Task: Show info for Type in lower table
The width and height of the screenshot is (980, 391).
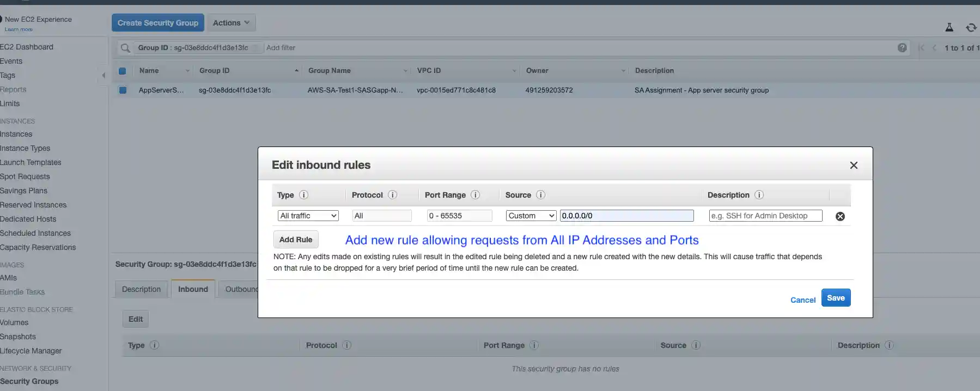Action: tap(154, 345)
